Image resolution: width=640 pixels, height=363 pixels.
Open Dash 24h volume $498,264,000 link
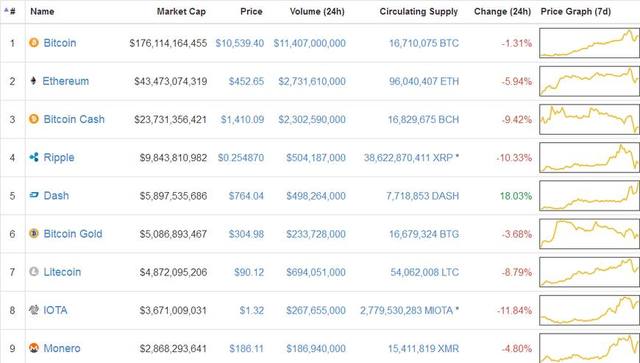click(x=316, y=196)
